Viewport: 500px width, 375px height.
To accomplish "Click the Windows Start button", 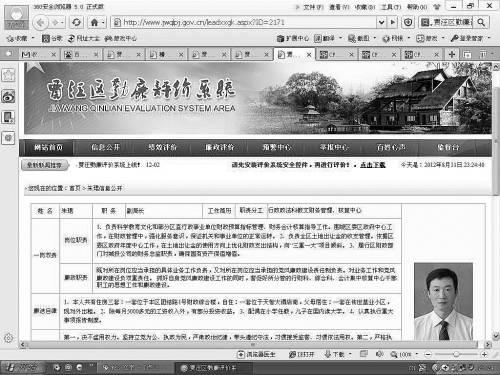I will click(x=22, y=367).
